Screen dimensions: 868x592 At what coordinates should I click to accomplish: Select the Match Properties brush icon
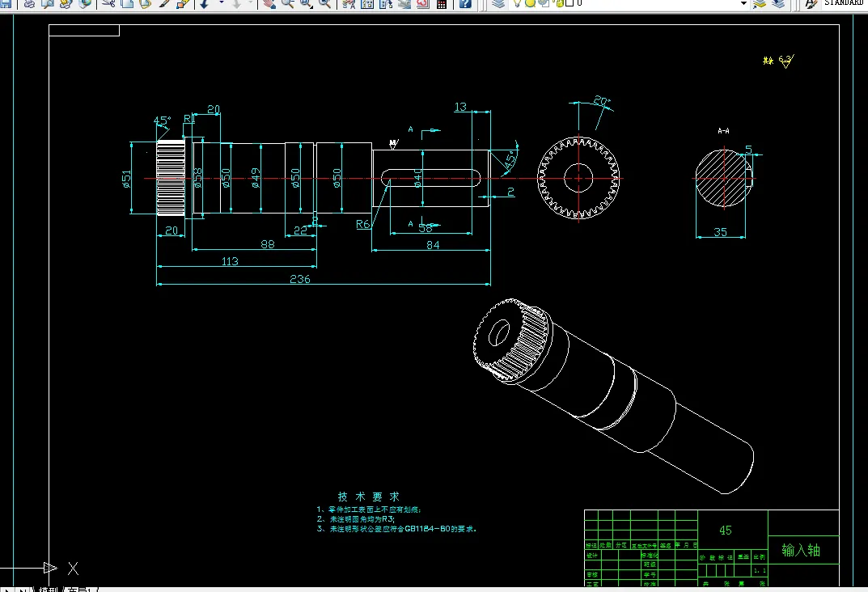(164, 3)
